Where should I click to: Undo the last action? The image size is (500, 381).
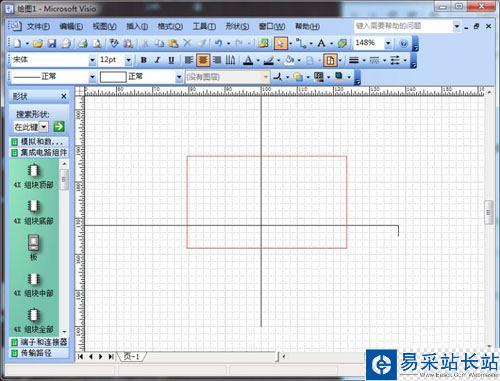point(219,43)
